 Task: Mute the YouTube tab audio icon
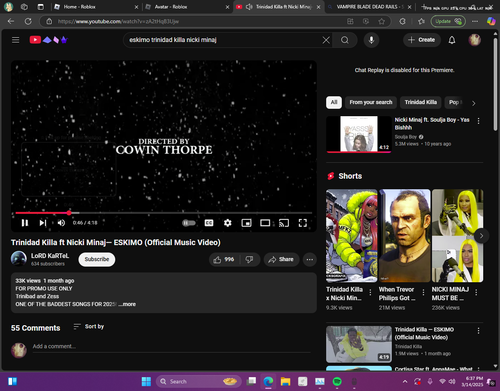pos(249,7)
